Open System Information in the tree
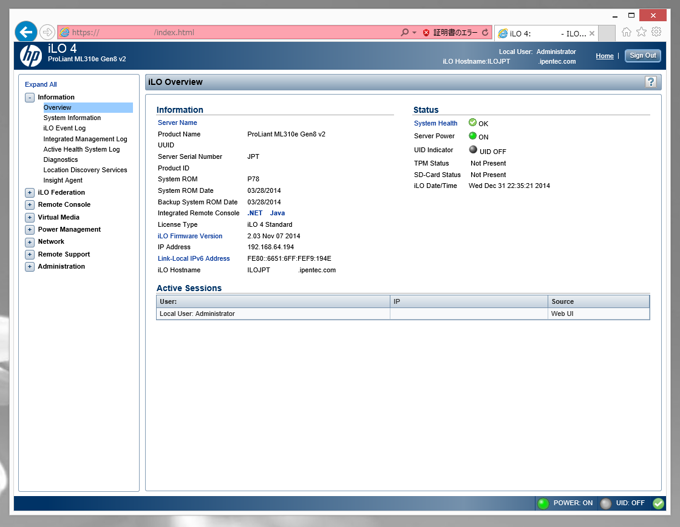The height and width of the screenshot is (527, 680). point(72,118)
